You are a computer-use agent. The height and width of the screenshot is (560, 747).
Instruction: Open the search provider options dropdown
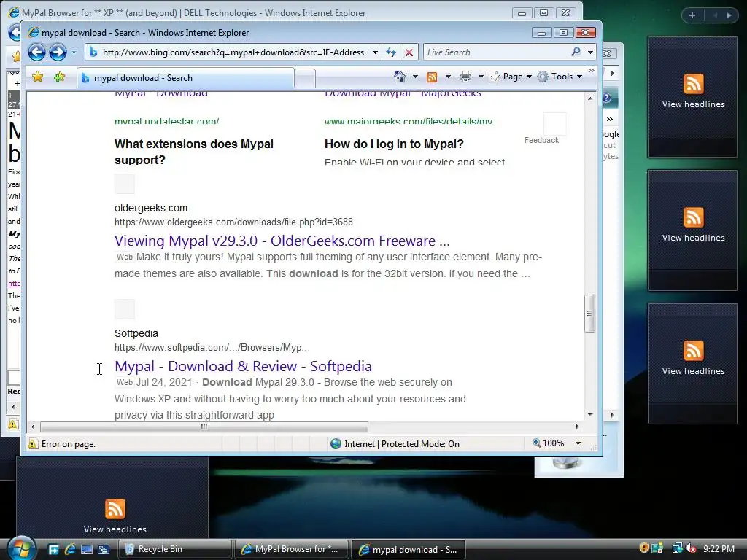pos(590,52)
